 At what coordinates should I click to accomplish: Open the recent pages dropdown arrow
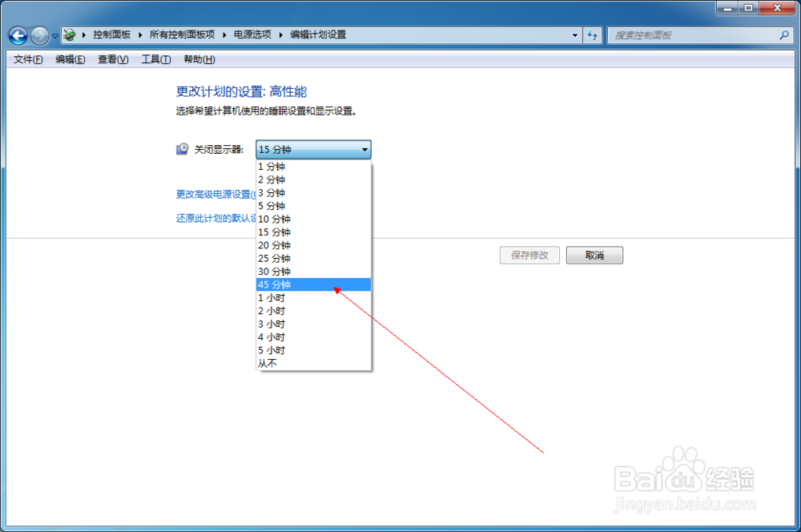54,36
